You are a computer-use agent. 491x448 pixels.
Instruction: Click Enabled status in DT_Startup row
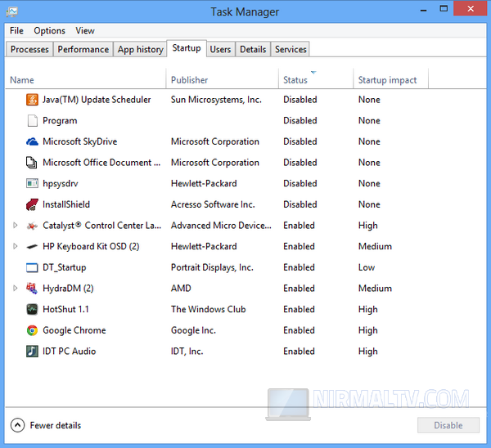[x=299, y=267]
